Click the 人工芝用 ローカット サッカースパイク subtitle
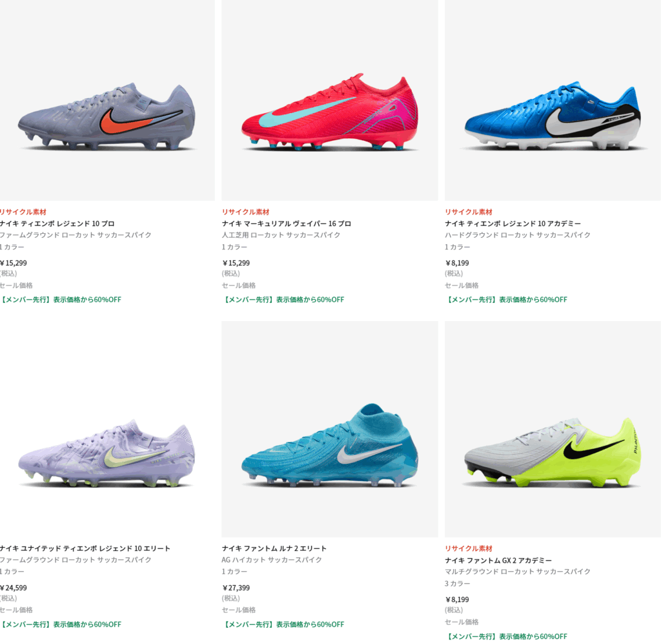Viewport: 661px width, 644px height. point(281,235)
